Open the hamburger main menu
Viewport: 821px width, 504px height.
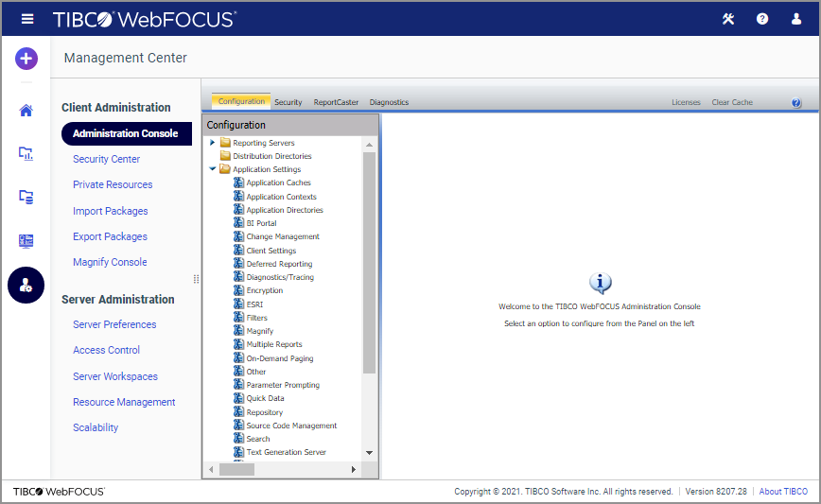27,19
